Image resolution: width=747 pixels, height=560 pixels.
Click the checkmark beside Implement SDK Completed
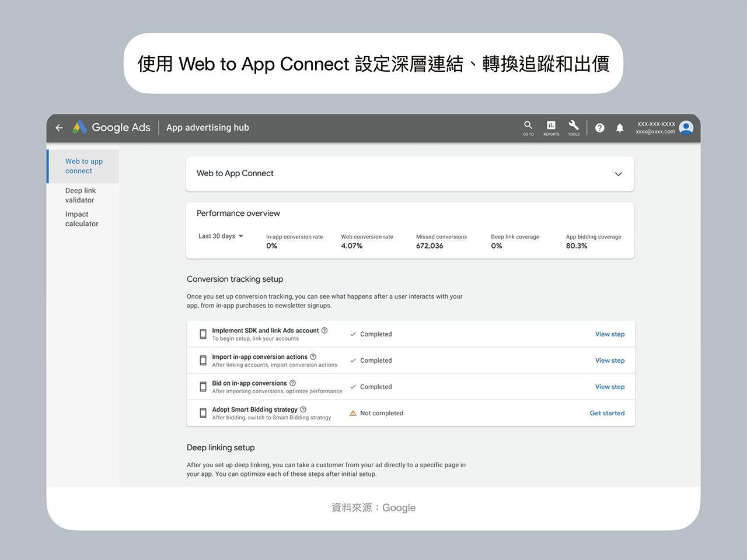click(353, 334)
